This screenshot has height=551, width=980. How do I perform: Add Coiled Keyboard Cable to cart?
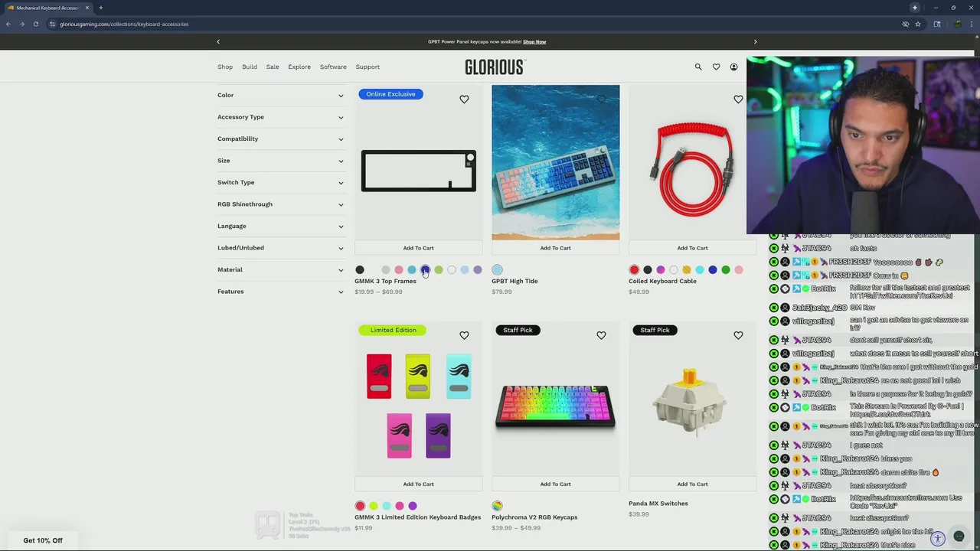point(692,248)
